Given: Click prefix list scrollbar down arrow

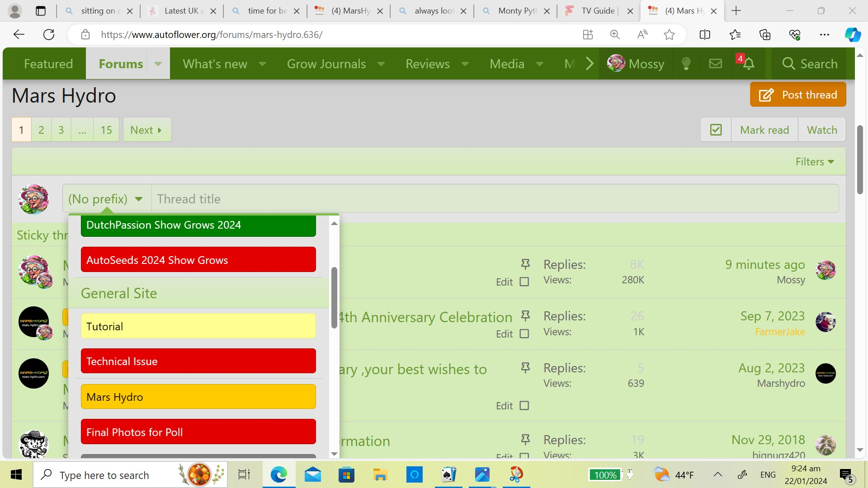Looking at the screenshot, I should 334,454.
